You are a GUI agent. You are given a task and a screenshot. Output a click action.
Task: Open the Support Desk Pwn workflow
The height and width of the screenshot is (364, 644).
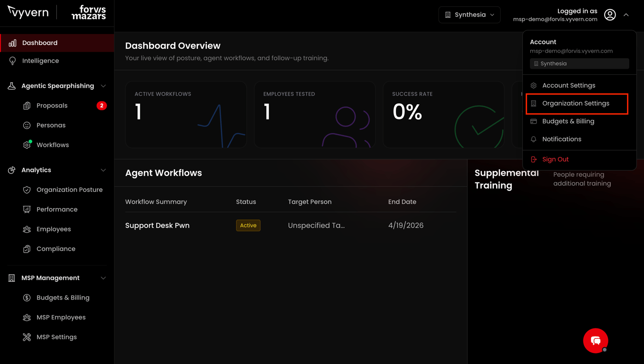157,226
